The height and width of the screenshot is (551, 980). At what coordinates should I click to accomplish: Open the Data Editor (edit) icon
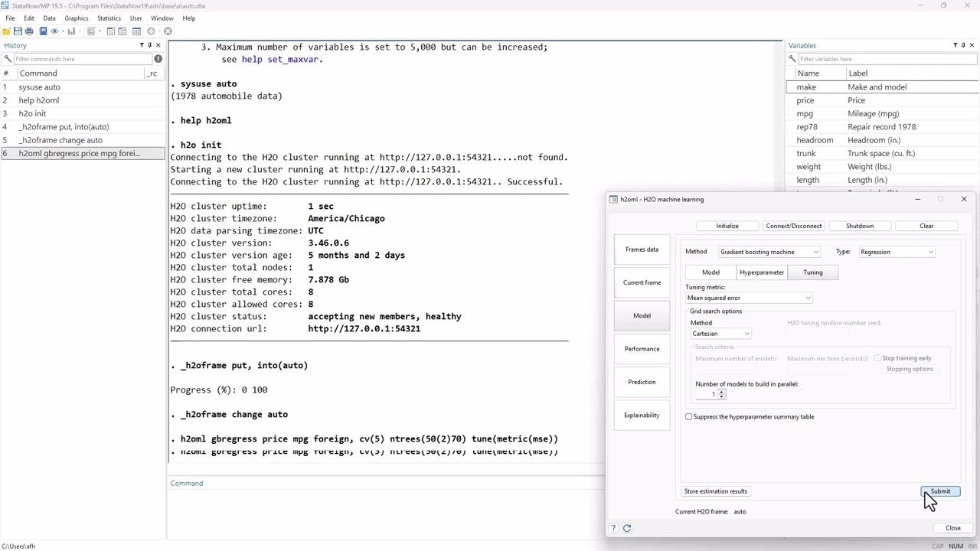pyautogui.click(x=111, y=31)
